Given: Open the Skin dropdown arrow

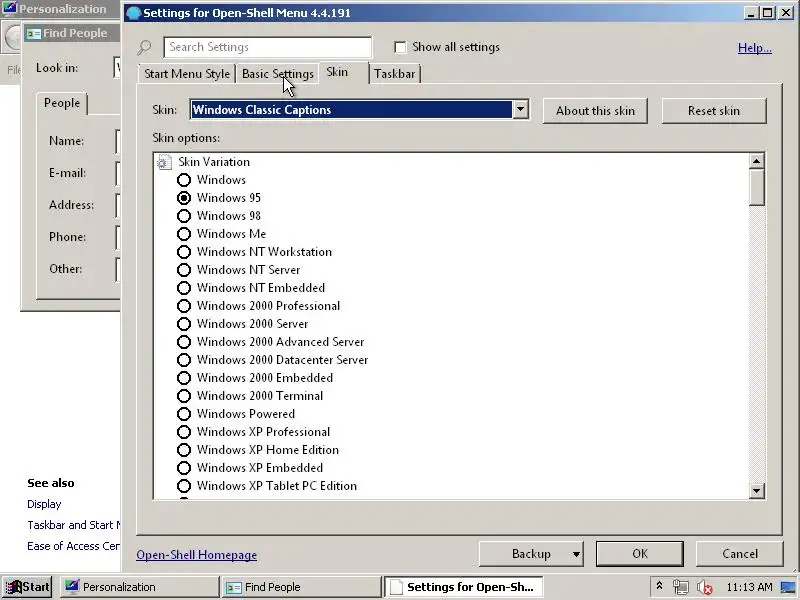Looking at the screenshot, I should click(520, 109).
